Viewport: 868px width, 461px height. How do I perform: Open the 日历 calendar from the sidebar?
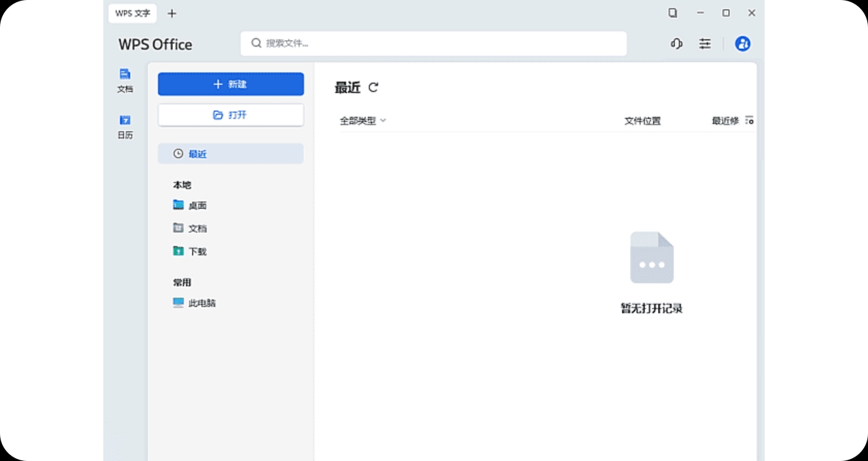125,125
